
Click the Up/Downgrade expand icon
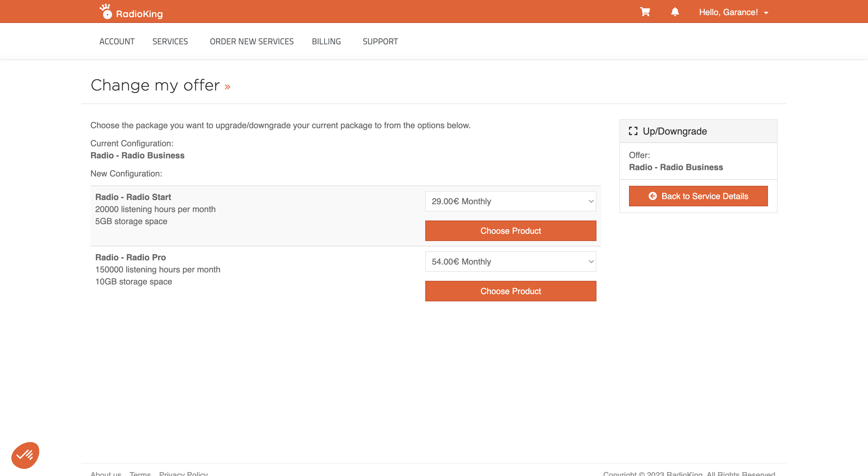click(x=633, y=131)
